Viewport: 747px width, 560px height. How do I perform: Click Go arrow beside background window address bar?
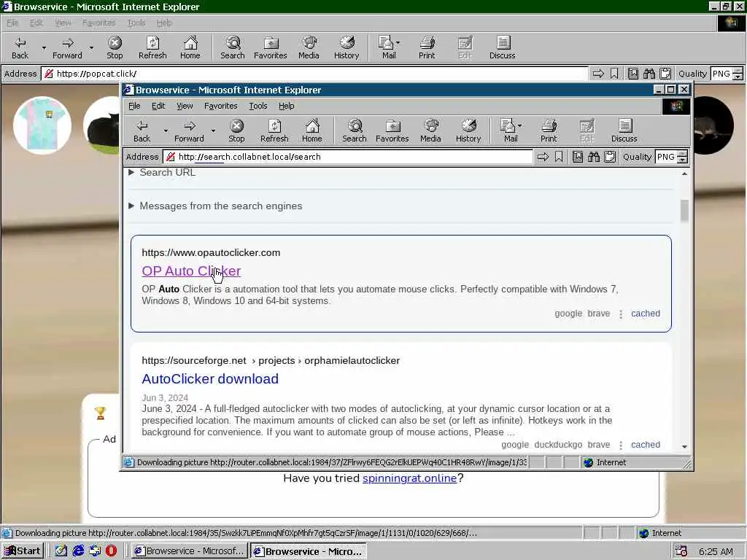click(x=598, y=74)
